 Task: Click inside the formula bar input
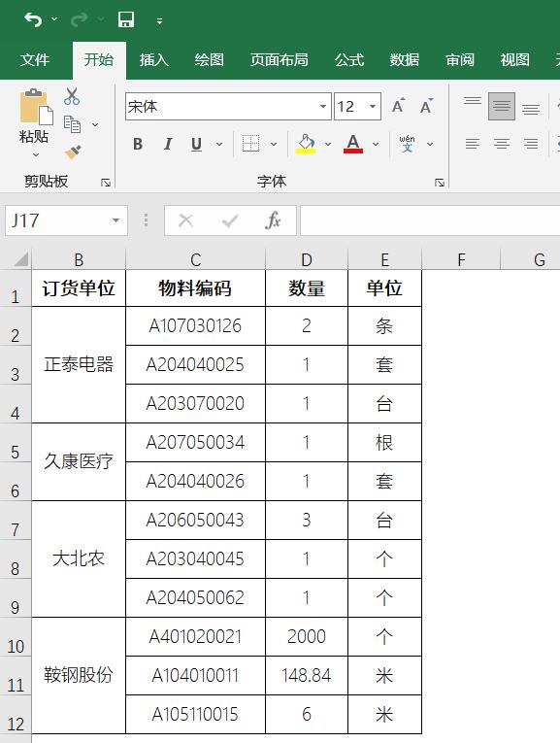pos(430,220)
